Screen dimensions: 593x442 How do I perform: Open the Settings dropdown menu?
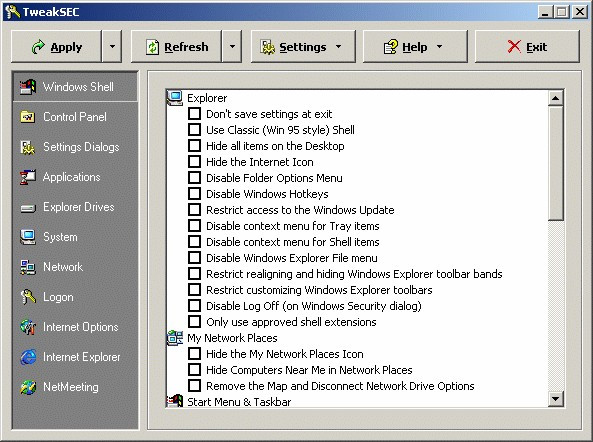303,47
